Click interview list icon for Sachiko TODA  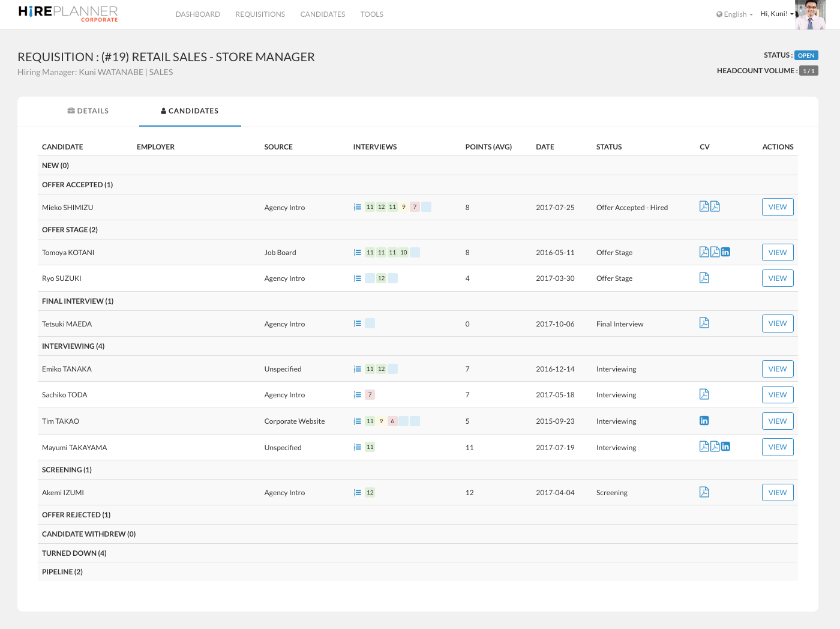[358, 395]
